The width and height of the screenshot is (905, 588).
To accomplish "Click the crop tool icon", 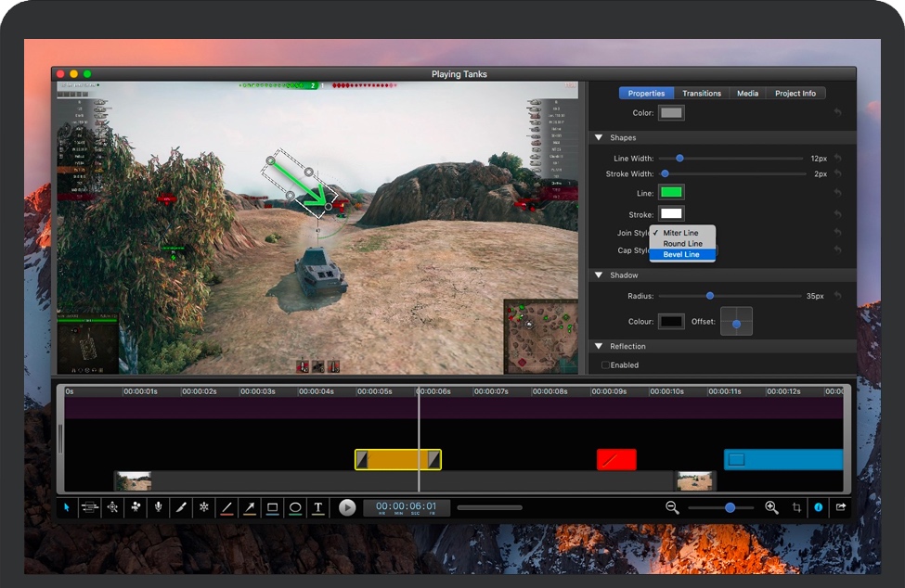I will [796, 507].
